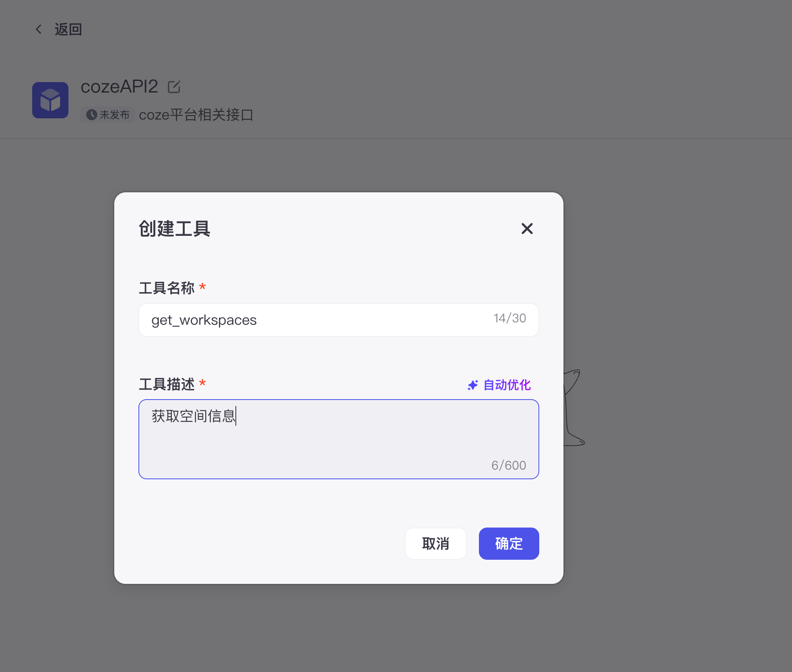Click 返回 to go back
792x672 pixels.
(68, 29)
